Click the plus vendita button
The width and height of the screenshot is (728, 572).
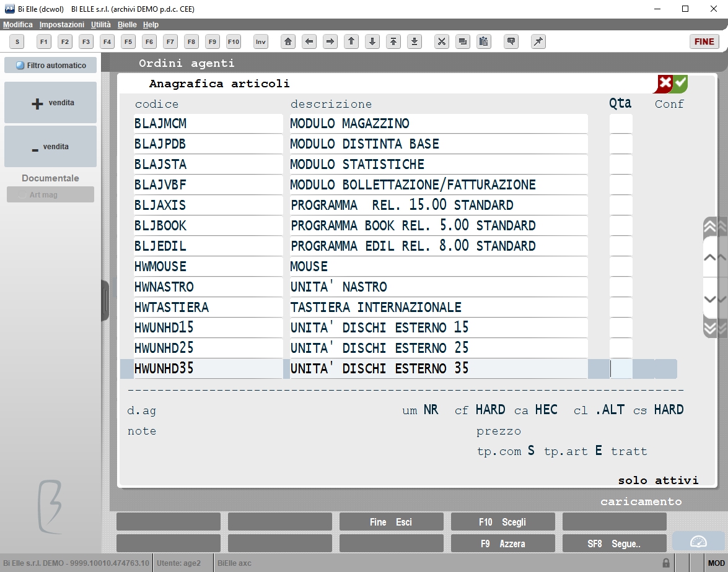point(51,103)
